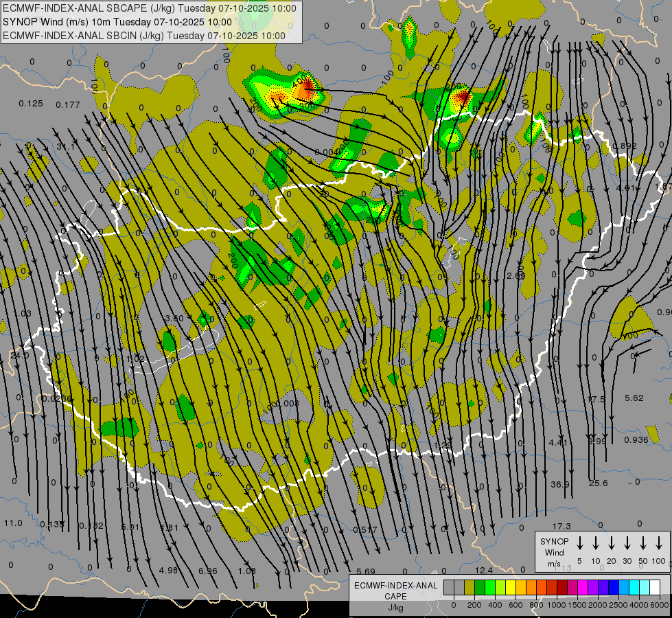
Task: Click the 5 m/s wind arrow in legend
Action: [580, 543]
